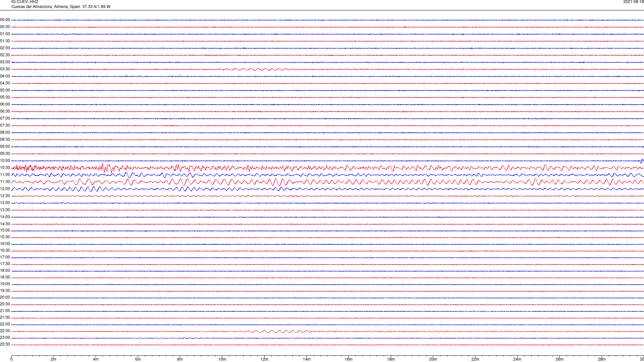Select the 16:00 time row label
644x362 pixels.
pos(5,244)
